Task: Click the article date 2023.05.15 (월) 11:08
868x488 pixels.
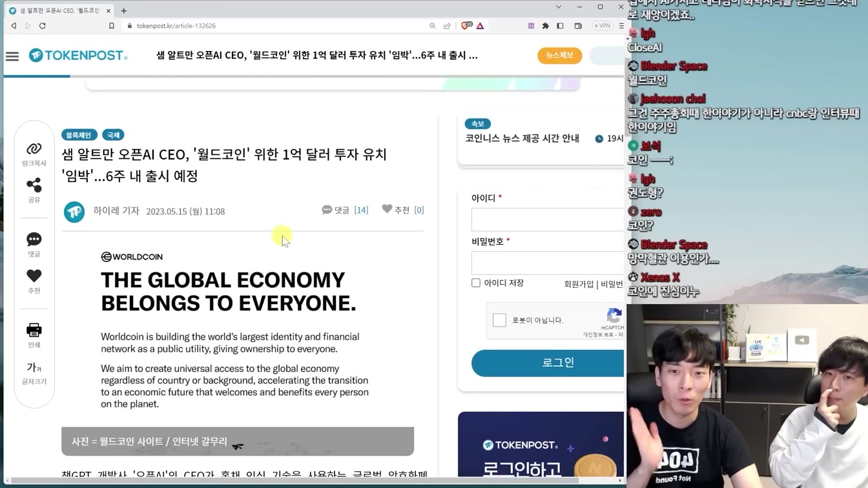Action: click(x=185, y=212)
